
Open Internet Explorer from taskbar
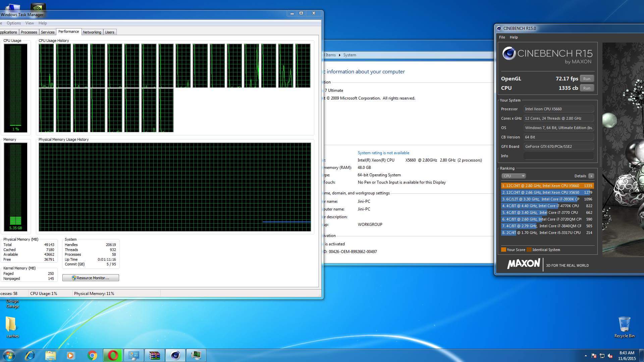[30, 355]
